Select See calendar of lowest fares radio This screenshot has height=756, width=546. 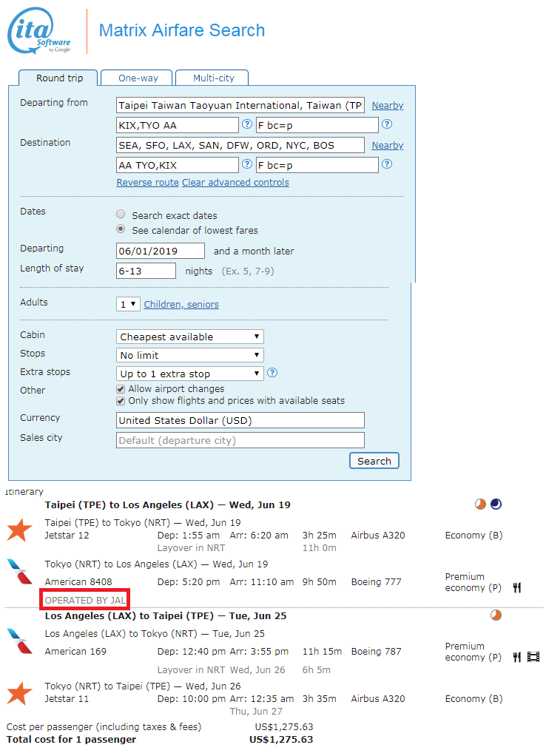click(x=121, y=229)
